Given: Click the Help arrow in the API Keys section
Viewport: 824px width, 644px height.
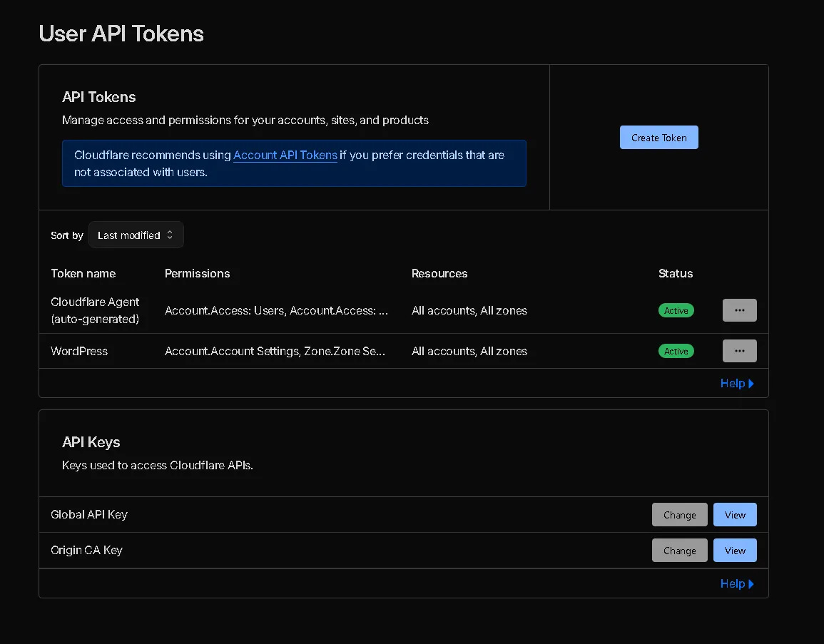Looking at the screenshot, I should (751, 583).
